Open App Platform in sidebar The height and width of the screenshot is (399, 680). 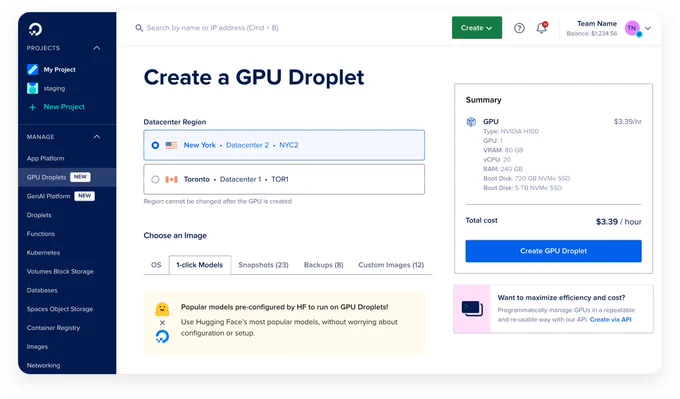coord(46,159)
